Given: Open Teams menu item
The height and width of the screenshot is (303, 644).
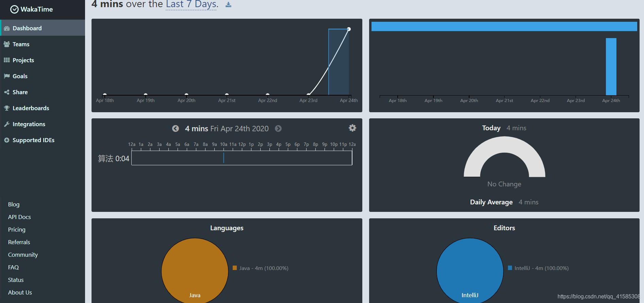Looking at the screenshot, I should (x=43, y=44).
